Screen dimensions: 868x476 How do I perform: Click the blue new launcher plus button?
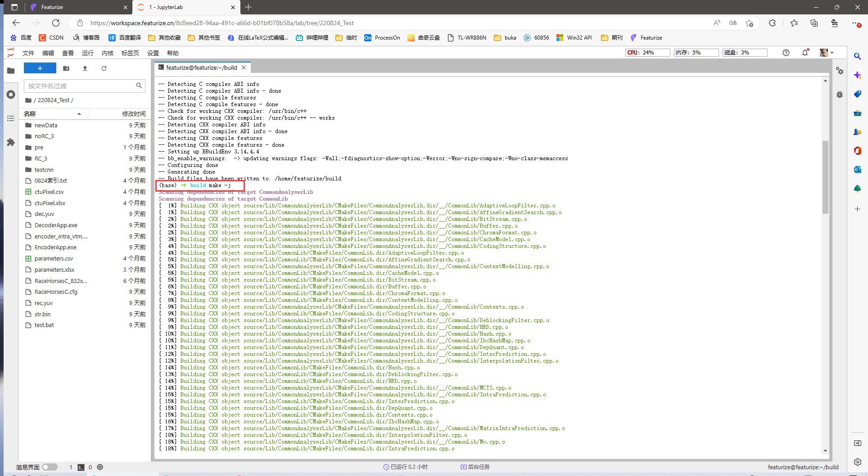(x=40, y=68)
